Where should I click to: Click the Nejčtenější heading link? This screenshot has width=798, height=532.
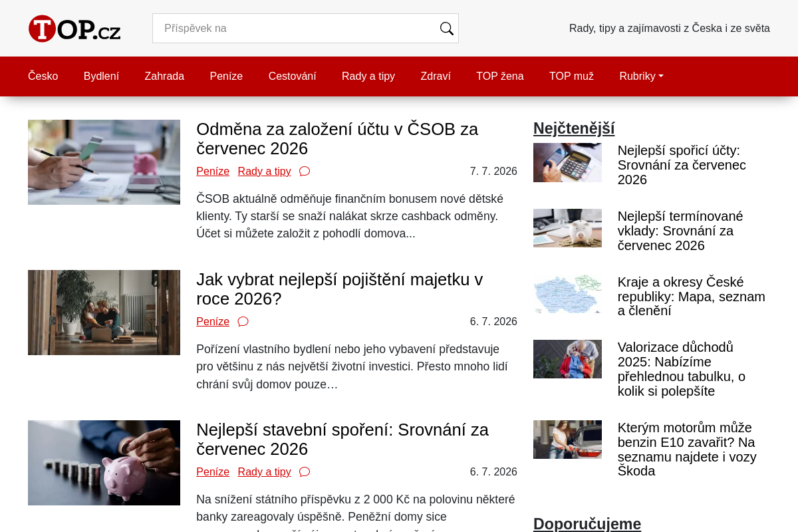[x=574, y=128]
